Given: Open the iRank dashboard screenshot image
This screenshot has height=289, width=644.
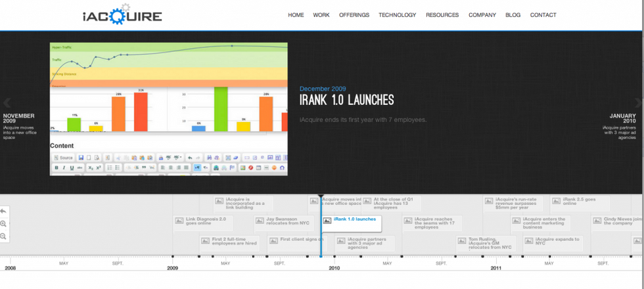Looking at the screenshot, I should 168,109.
